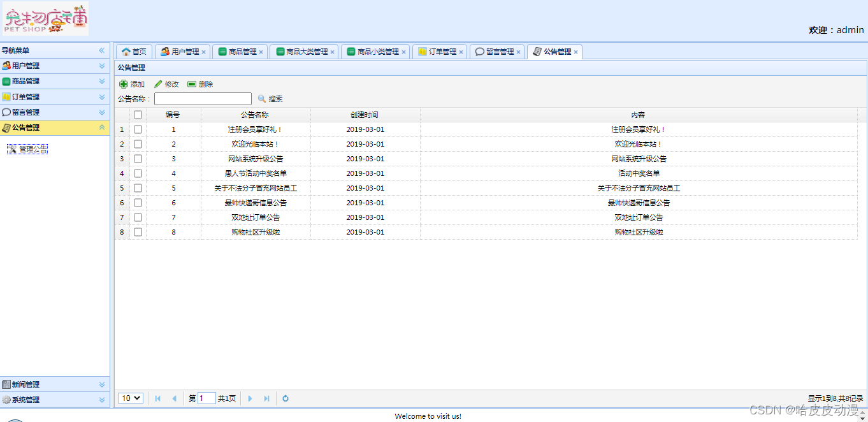Focus the 公告名称 search input

coord(203,99)
